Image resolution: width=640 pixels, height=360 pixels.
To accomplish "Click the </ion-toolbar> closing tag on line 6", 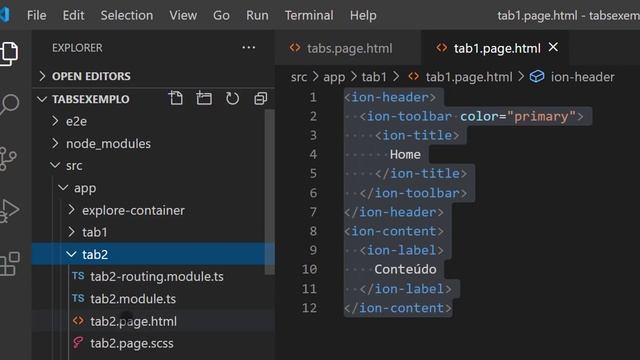I will click(413, 193).
